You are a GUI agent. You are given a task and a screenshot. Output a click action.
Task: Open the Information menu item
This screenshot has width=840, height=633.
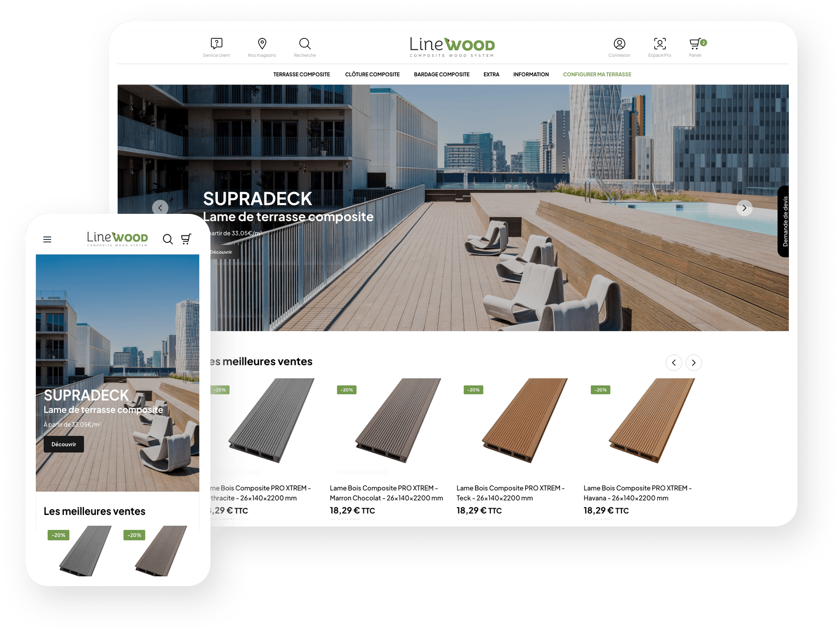531,75
